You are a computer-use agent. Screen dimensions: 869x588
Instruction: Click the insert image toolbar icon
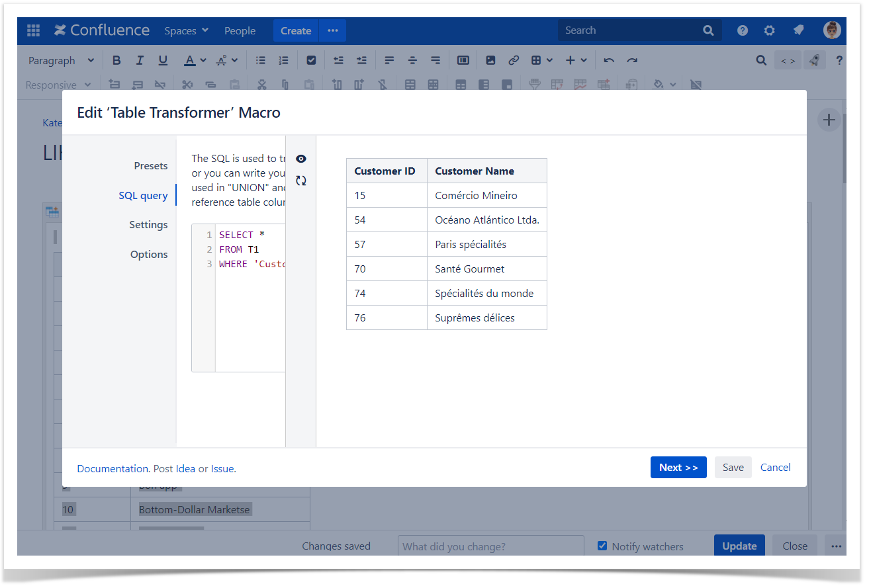point(490,60)
